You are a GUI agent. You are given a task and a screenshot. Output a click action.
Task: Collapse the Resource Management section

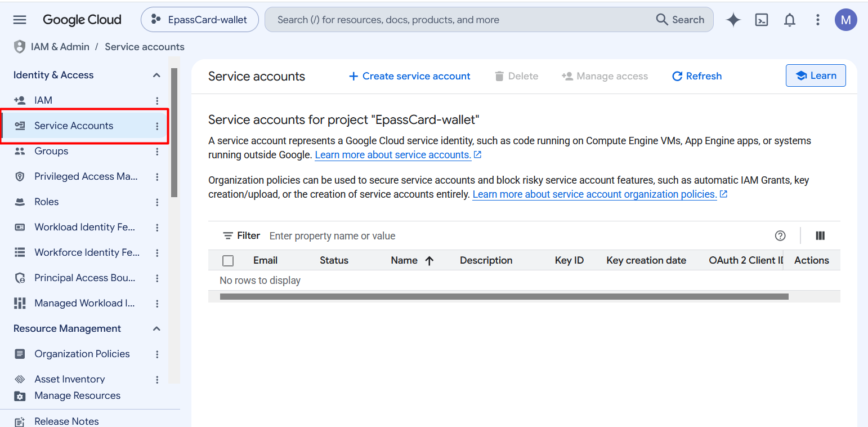click(x=156, y=329)
